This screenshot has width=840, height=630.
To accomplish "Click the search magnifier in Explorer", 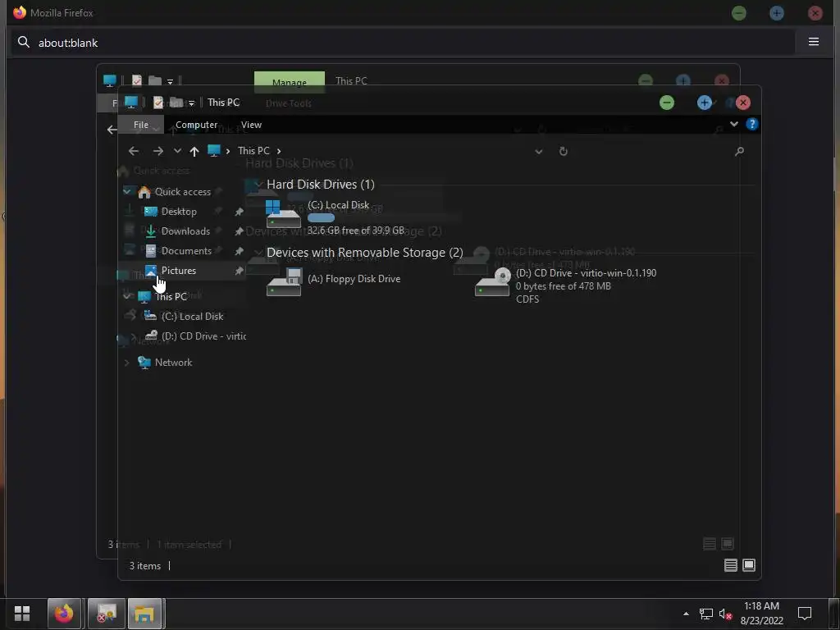I will click(739, 152).
